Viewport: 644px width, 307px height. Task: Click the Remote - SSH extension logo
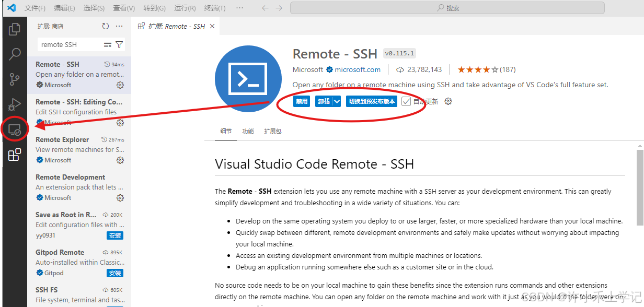248,80
